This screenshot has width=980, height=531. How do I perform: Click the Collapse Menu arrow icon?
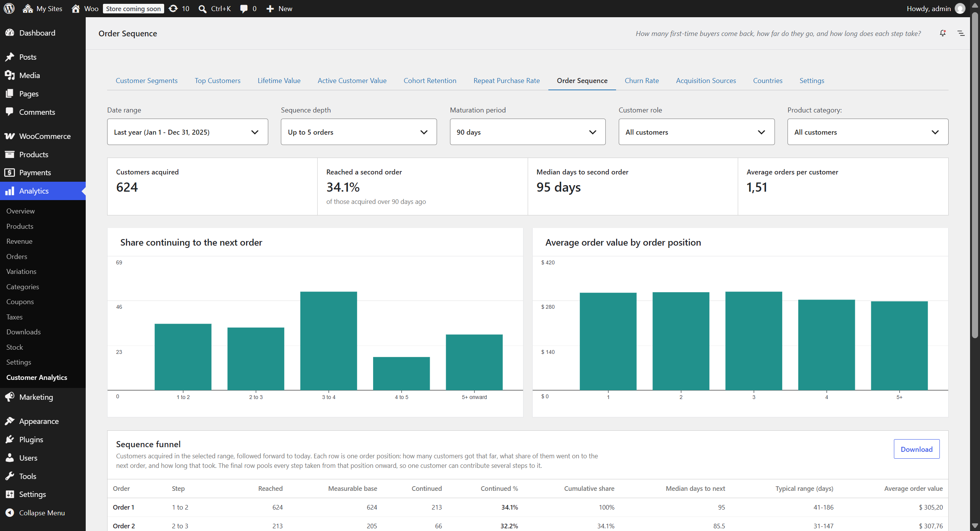click(10, 513)
